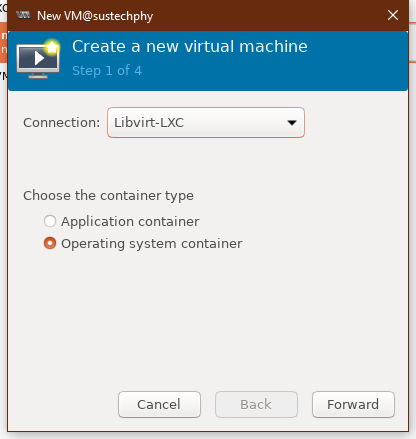Image resolution: width=416 pixels, height=439 pixels.
Task: Click the "Create a new virtual machine" heading
Action: point(190,46)
